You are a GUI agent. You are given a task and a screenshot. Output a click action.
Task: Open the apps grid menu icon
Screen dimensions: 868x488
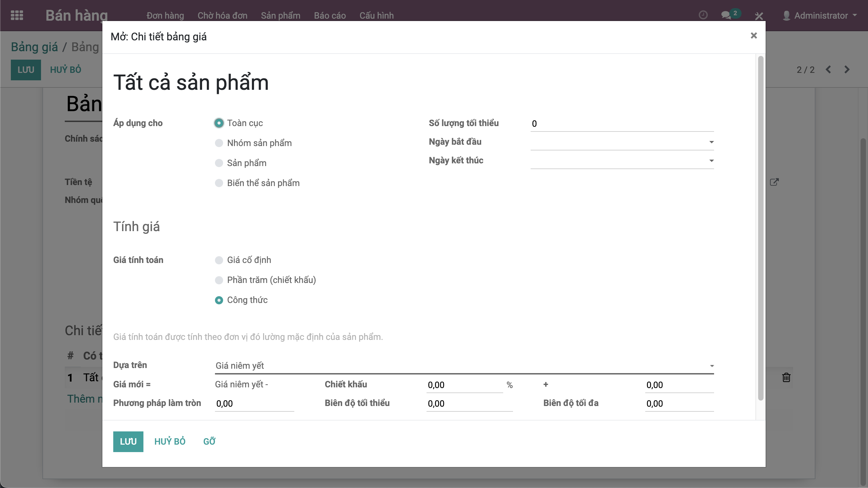(x=17, y=15)
